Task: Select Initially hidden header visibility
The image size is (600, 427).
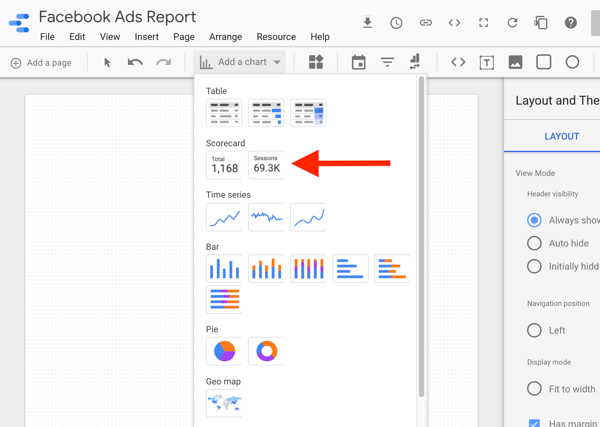Action: 534,266
